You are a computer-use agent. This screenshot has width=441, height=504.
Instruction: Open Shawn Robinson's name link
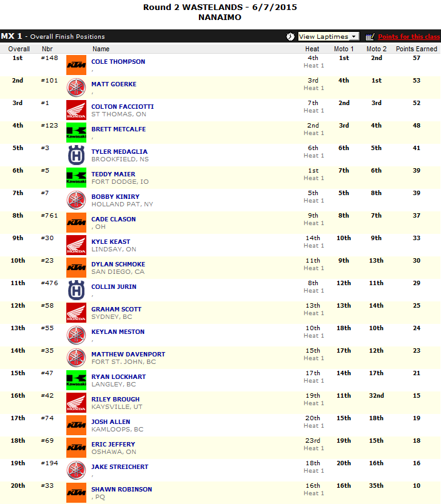[x=121, y=490]
